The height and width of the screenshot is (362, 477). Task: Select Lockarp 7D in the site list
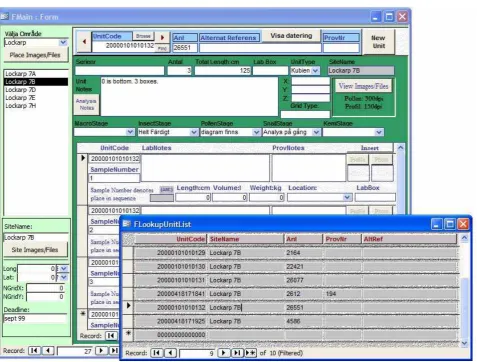[36, 90]
